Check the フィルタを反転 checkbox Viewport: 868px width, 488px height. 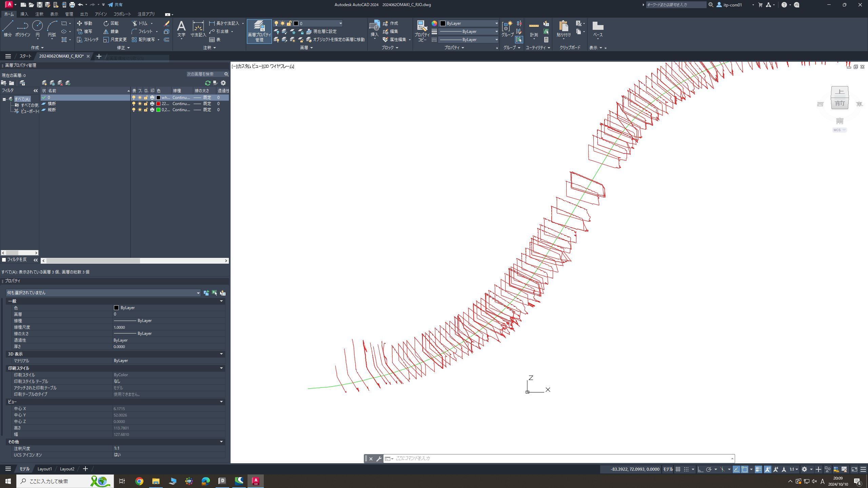(4, 260)
